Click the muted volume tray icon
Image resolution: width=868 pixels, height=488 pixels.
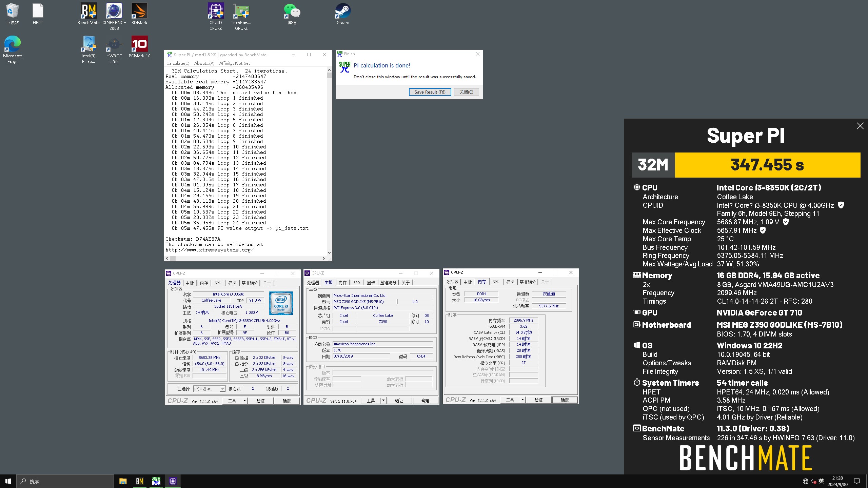point(813,481)
